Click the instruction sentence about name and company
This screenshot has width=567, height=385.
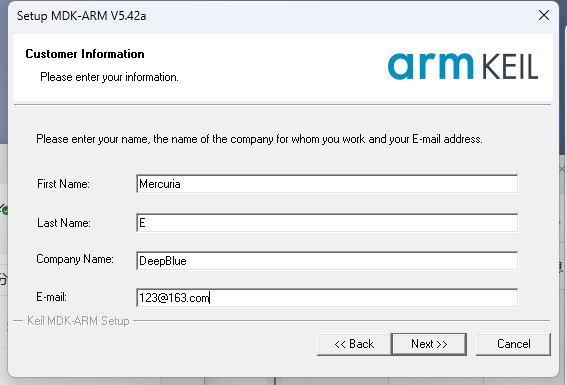coord(259,139)
